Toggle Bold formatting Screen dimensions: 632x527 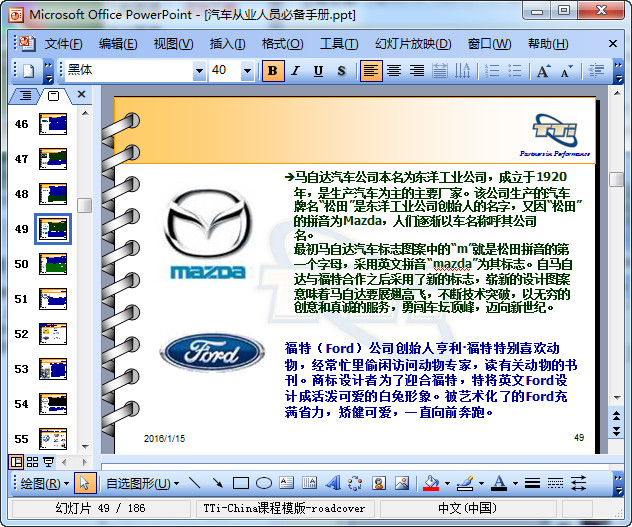pos(273,71)
